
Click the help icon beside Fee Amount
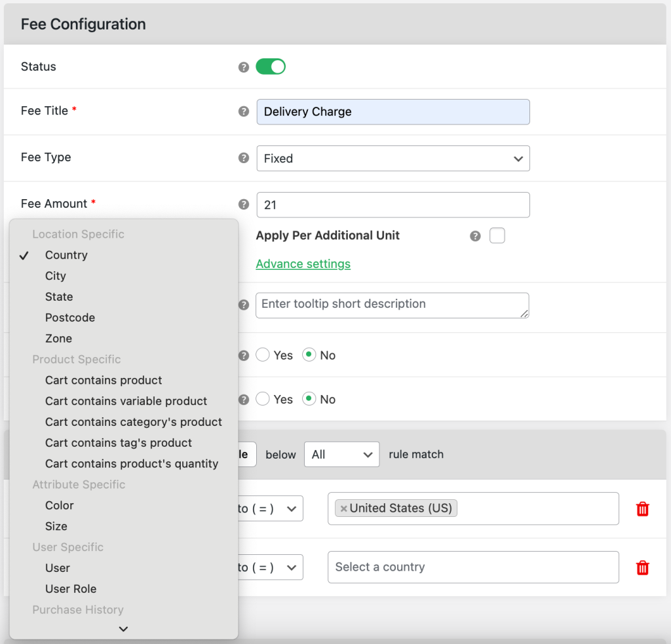(244, 204)
